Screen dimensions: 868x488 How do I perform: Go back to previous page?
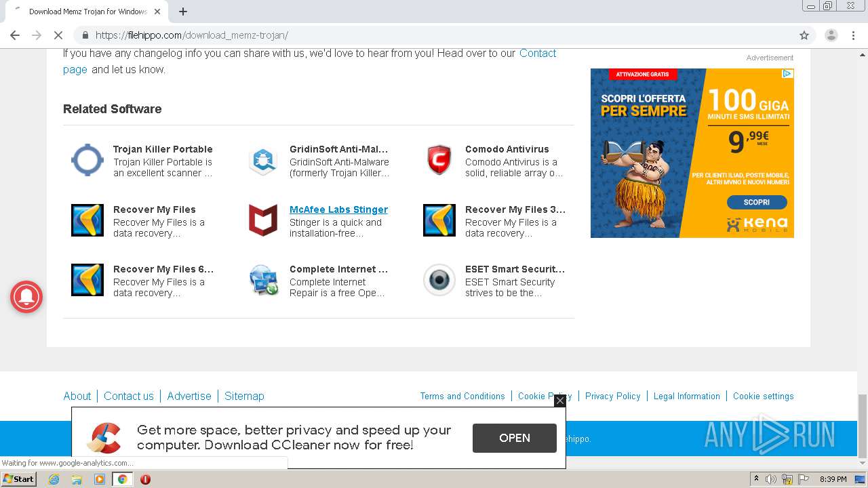pos(15,35)
